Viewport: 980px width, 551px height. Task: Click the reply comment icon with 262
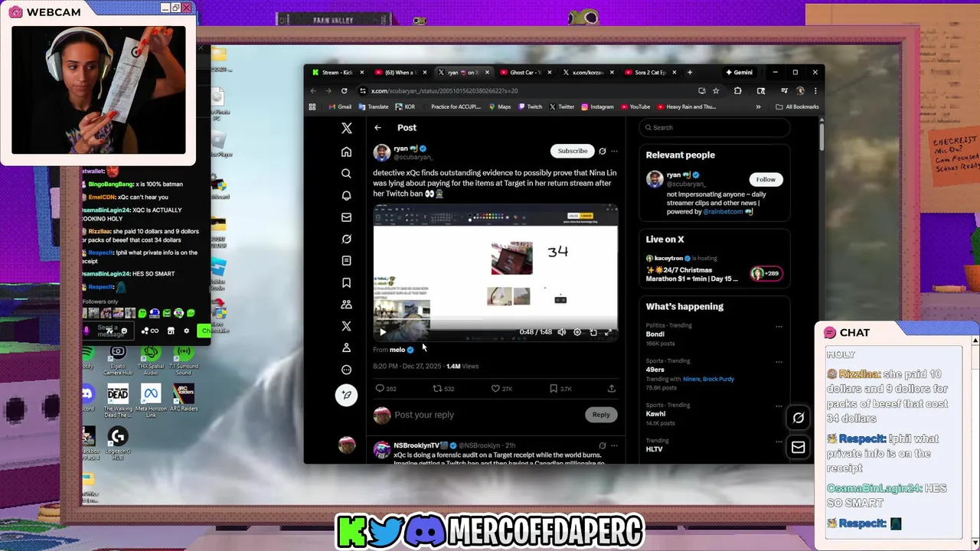pos(380,389)
